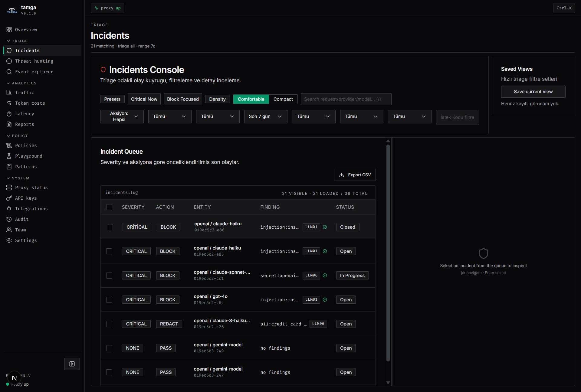Screen dimensions: 581x392
Task: Click the tamga logo icon
Action: tap(12, 11)
